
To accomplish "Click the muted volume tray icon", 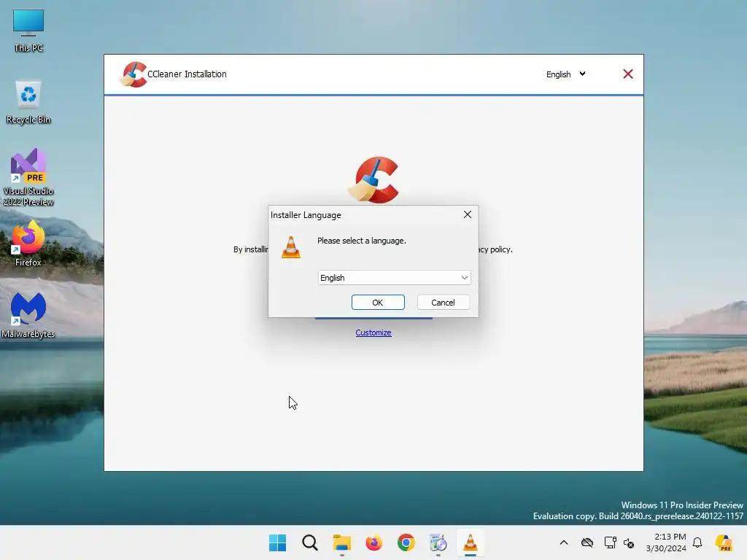I will point(629,542).
